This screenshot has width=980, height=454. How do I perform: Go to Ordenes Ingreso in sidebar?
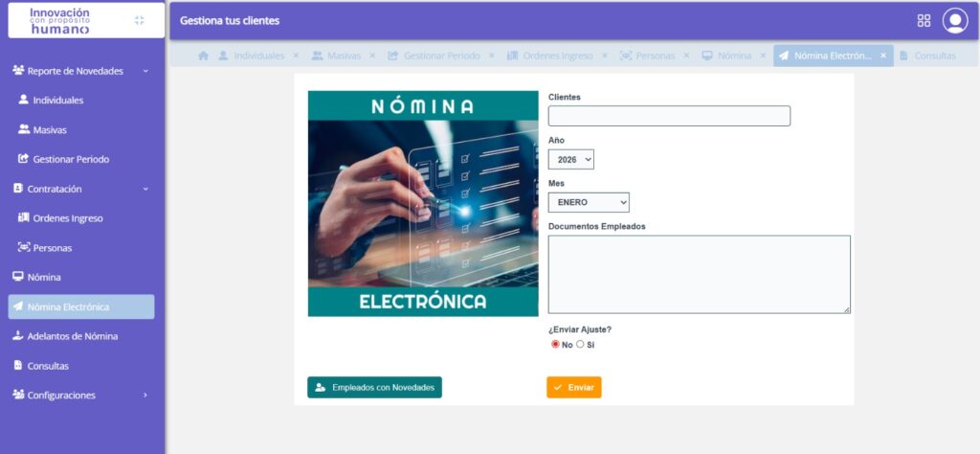coord(67,218)
